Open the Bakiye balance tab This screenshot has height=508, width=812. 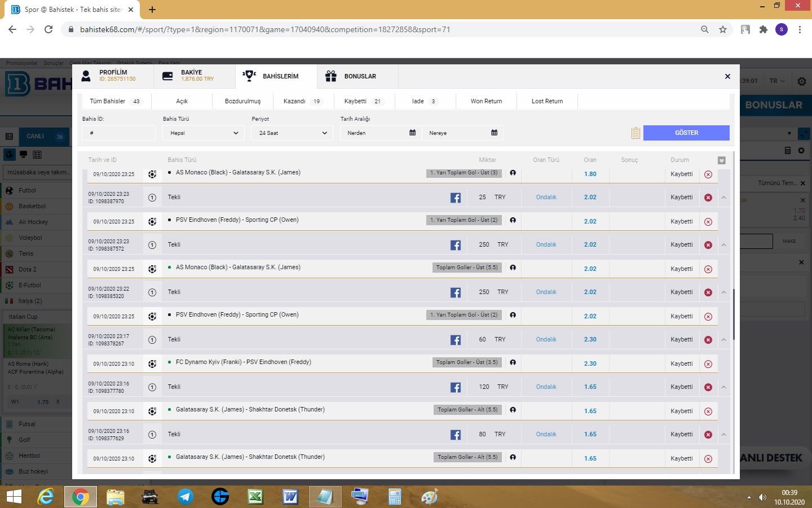pos(194,76)
